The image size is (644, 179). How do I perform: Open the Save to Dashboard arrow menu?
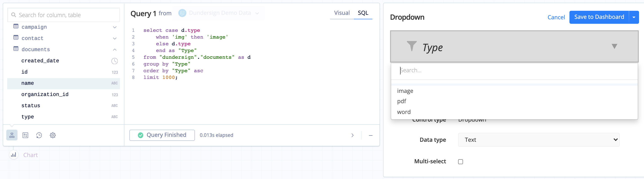click(x=634, y=17)
